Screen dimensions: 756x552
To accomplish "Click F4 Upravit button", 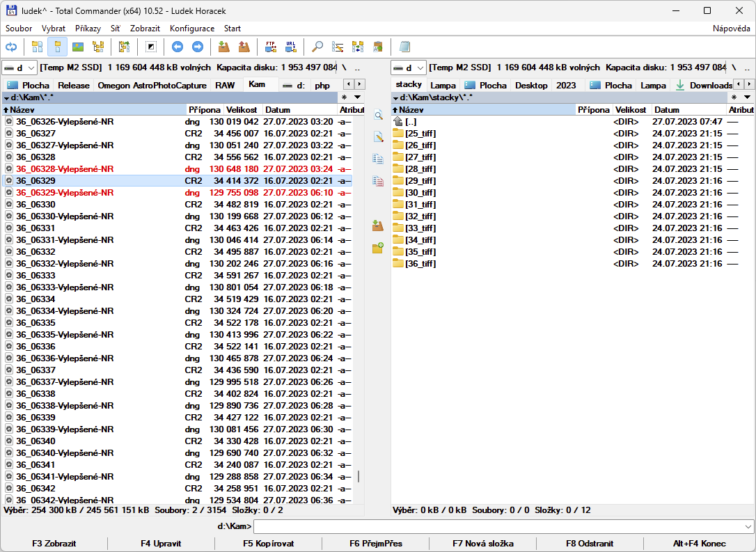I will pyautogui.click(x=161, y=544).
